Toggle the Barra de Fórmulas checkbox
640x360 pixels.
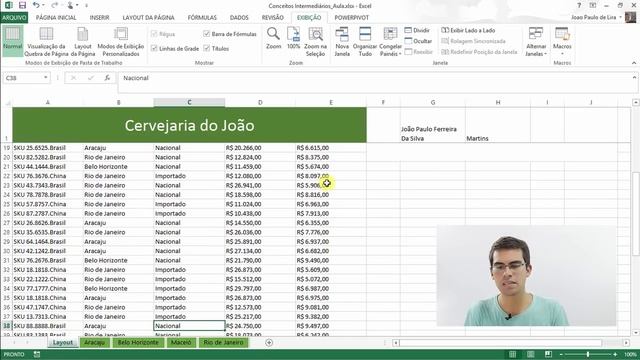pos(206,34)
